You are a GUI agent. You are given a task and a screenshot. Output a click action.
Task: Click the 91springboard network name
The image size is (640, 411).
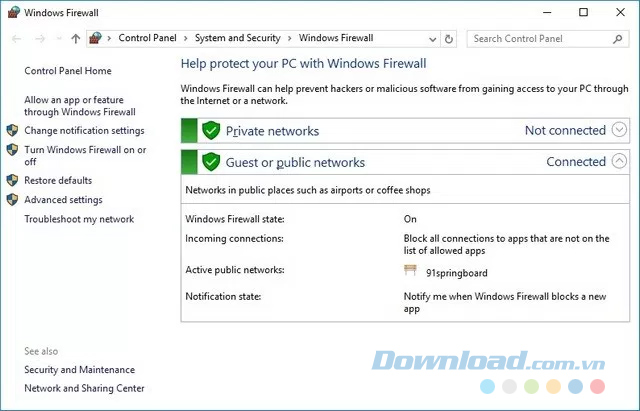point(457,273)
